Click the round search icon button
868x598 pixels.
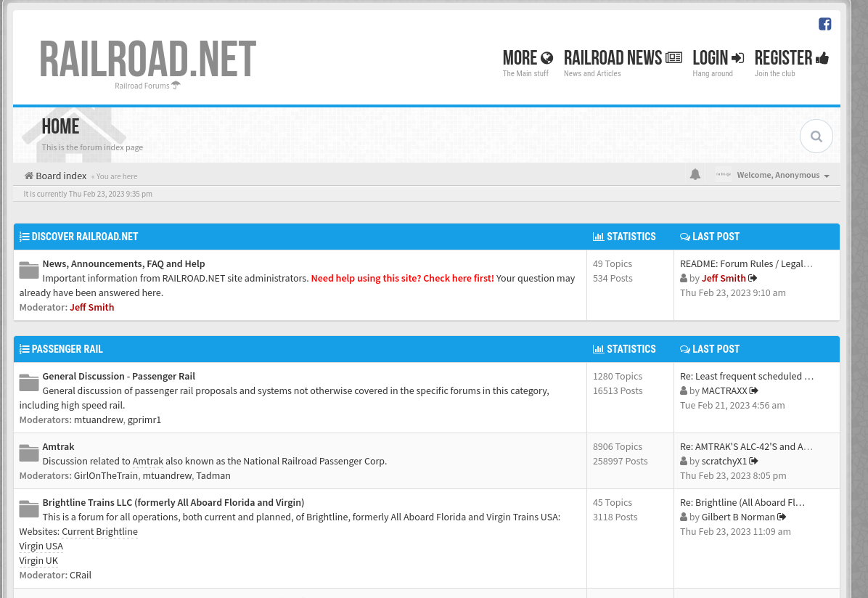pyautogui.click(x=816, y=136)
